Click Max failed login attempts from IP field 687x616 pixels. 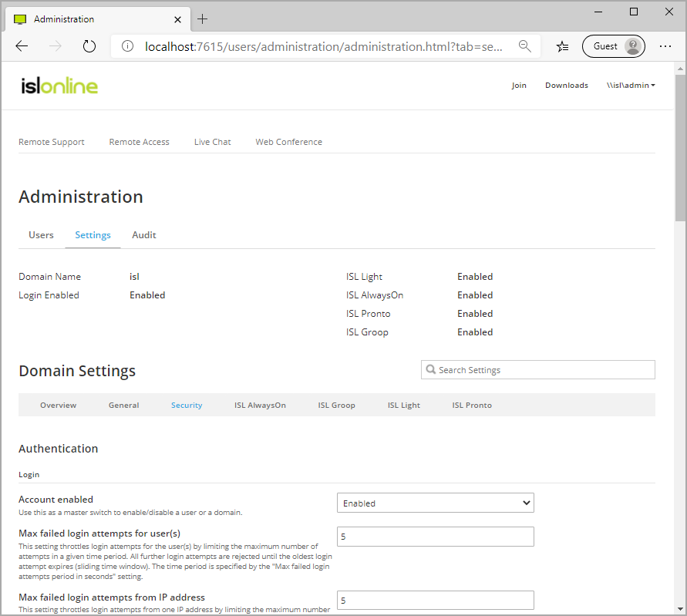(x=436, y=601)
